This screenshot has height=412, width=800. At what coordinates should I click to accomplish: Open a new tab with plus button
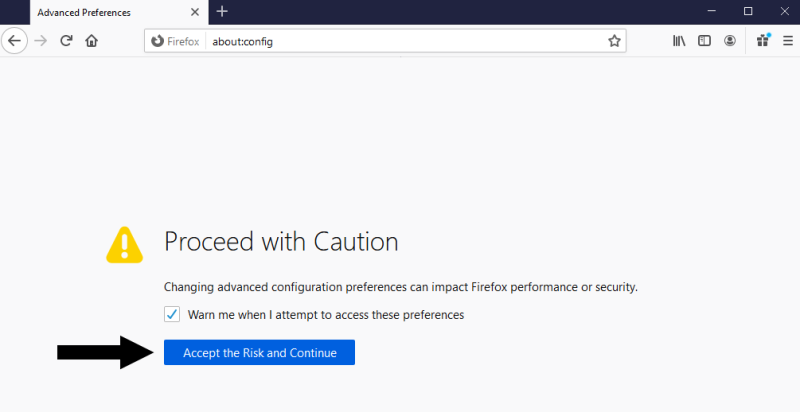click(x=222, y=11)
